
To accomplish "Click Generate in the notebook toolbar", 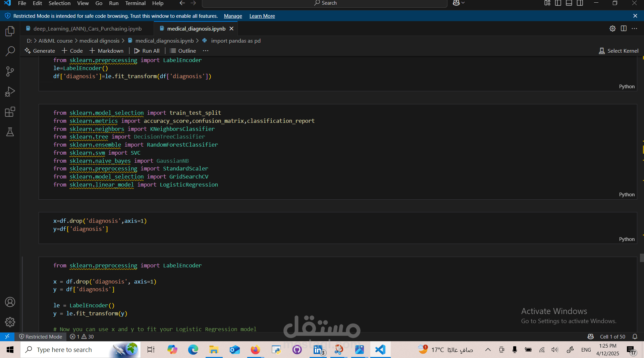I will point(40,51).
